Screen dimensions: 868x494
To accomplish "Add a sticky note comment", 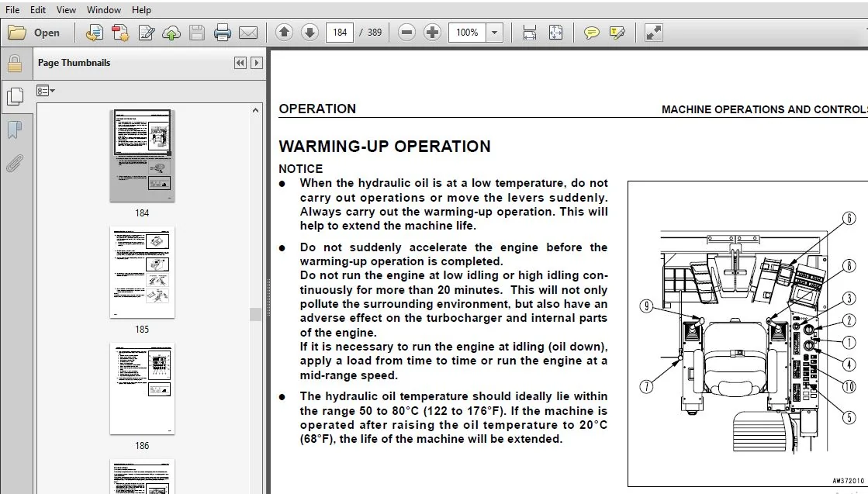I will pyautogui.click(x=591, y=33).
